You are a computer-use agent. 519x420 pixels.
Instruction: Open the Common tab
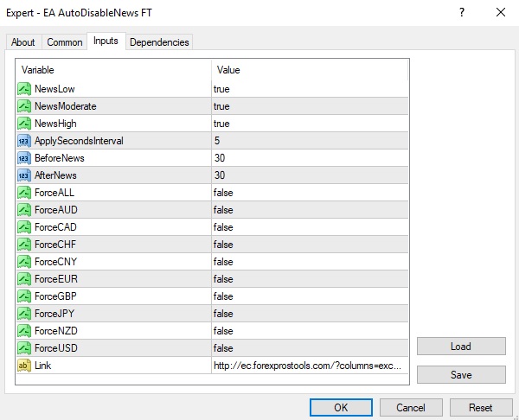[x=65, y=42]
